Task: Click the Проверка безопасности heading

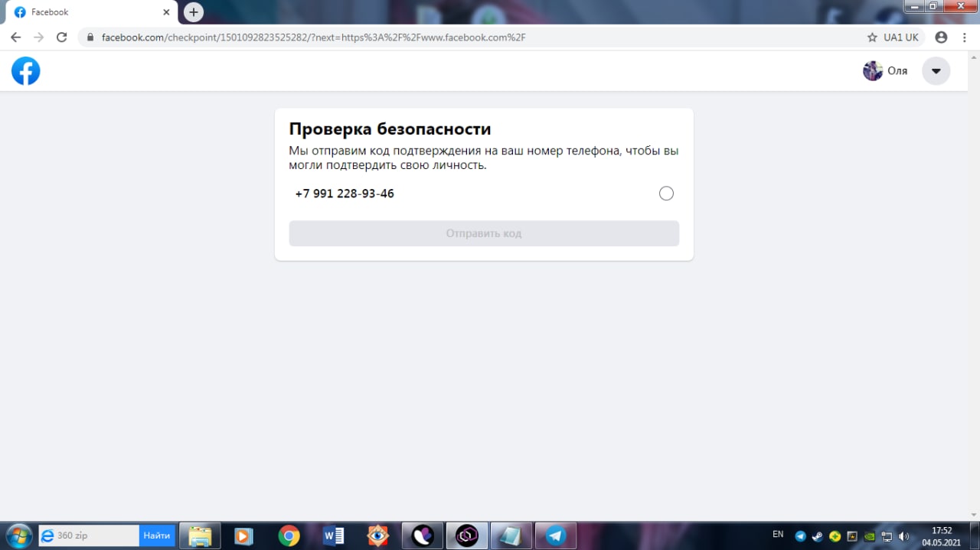Action: pyautogui.click(x=390, y=129)
